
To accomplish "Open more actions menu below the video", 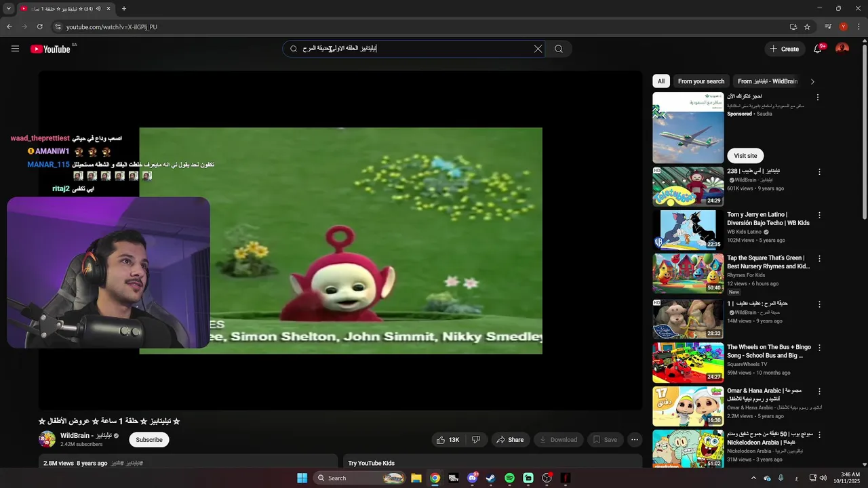I will pyautogui.click(x=635, y=440).
